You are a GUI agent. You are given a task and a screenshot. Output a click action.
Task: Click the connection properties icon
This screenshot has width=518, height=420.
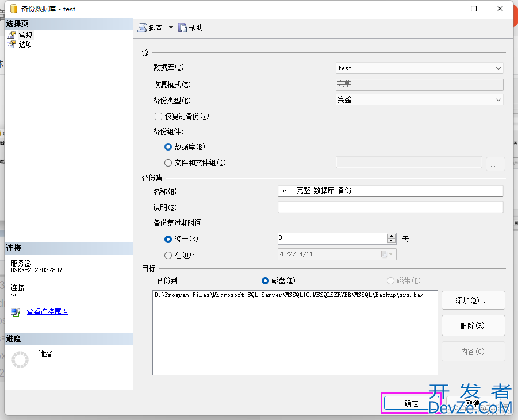[x=16, y=312]
